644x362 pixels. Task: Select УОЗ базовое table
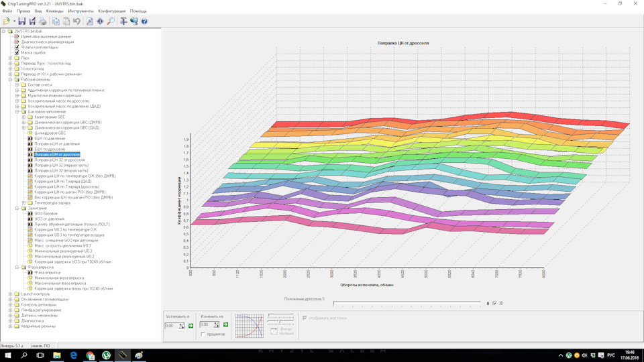coord(46,213)
